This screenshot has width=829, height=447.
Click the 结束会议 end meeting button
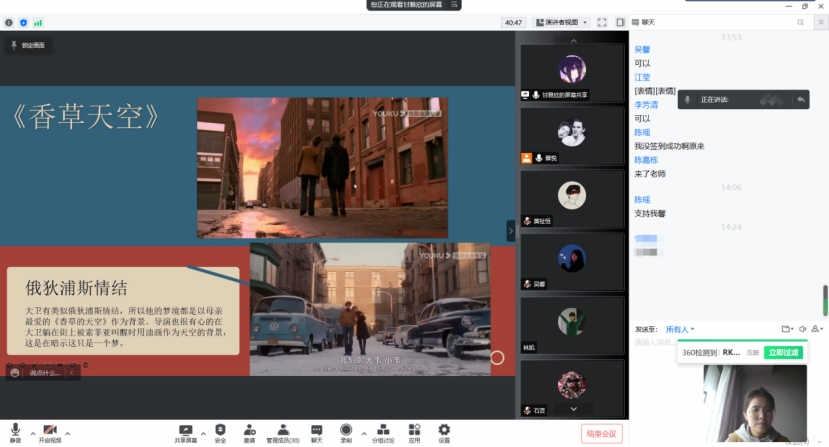(x=601, y=434)
